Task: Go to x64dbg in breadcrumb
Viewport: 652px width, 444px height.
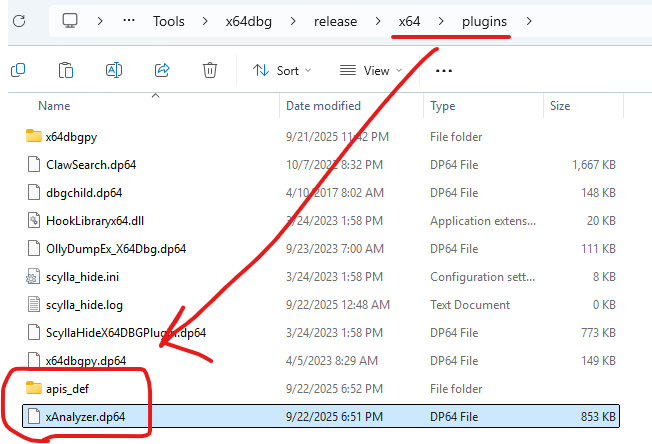Action: click(x=249, y=21)
